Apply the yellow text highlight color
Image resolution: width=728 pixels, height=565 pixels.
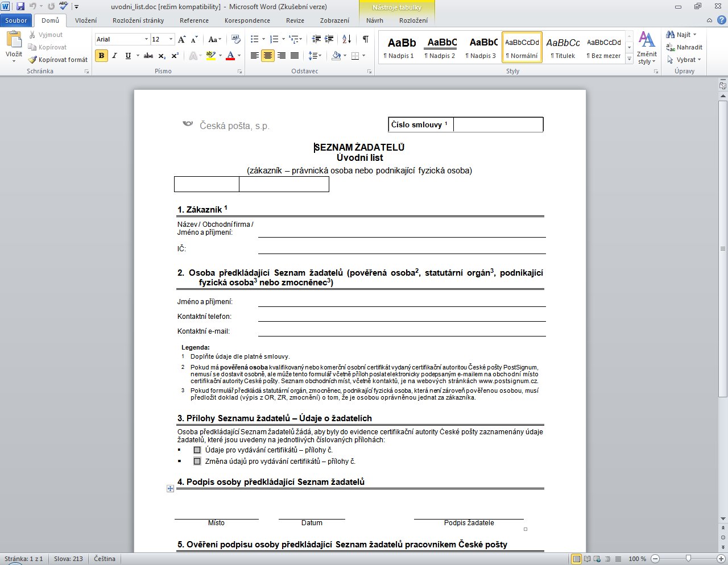point(210,56)
